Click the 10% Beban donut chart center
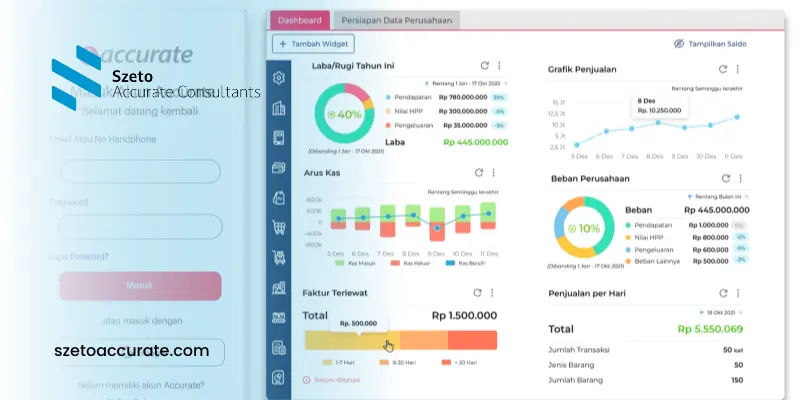Screen dimensions: 800x400 [584, 229]
